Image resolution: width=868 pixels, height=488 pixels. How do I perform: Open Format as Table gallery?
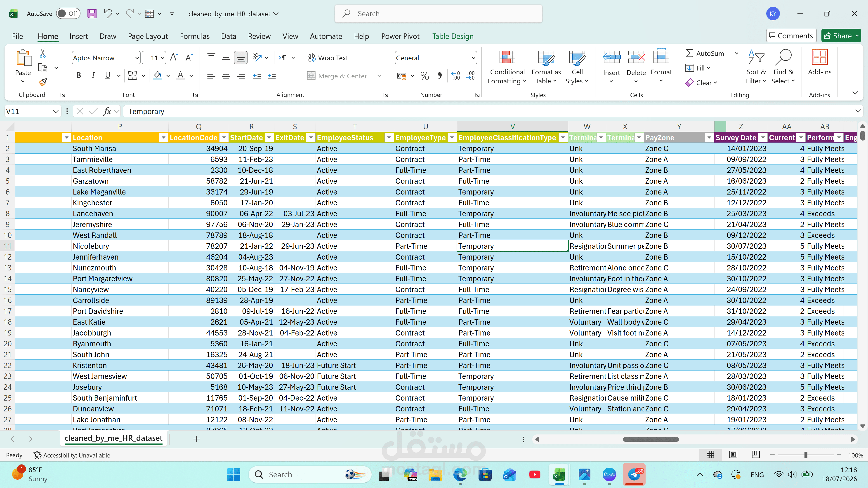pos(546,67)
